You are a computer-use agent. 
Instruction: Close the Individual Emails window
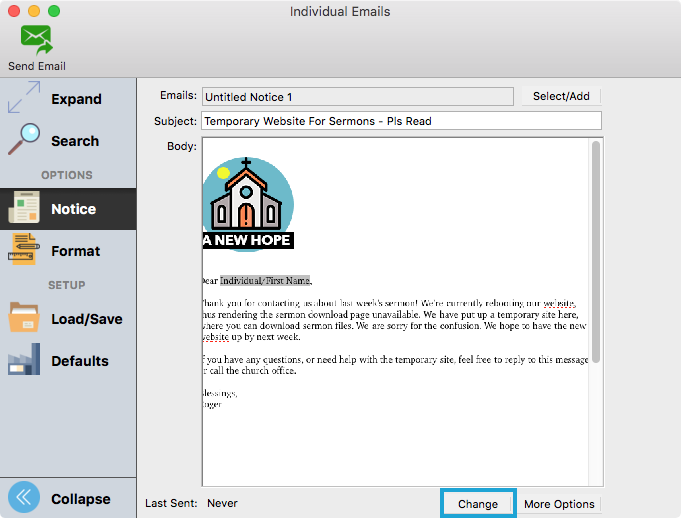[14, 11]
